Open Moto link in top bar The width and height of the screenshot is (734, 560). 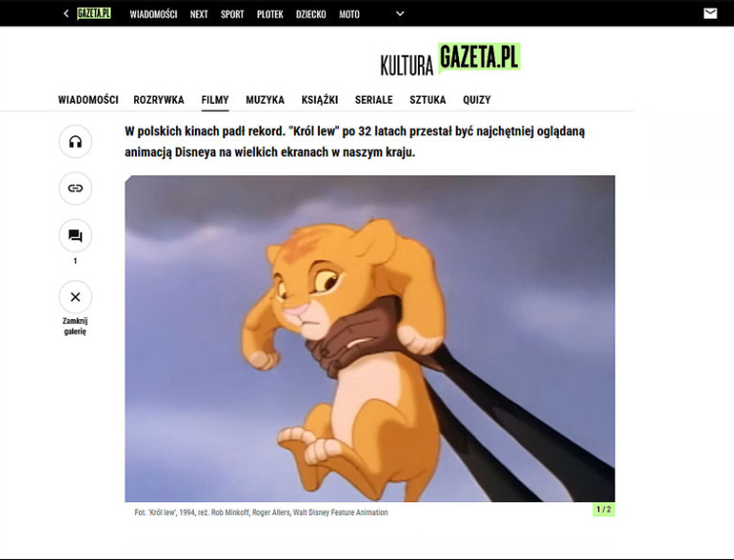pyautogui.click(x=349, y=15)
